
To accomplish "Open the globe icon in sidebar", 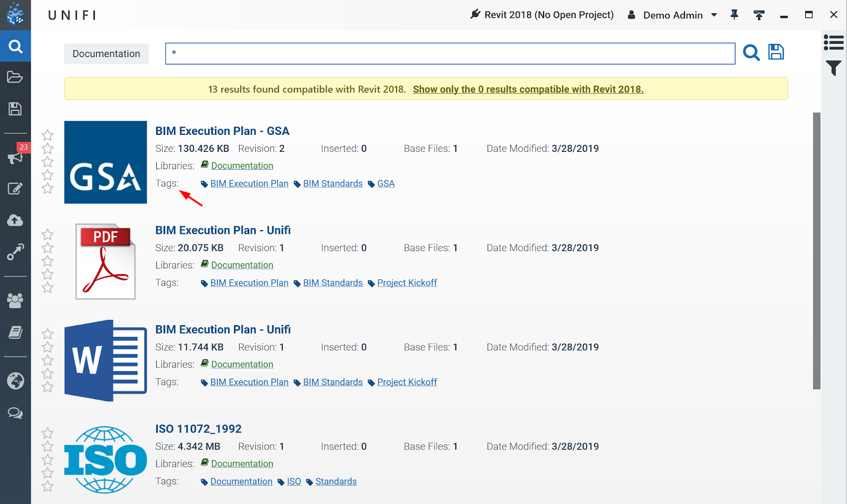I will (x=15, y=381).
